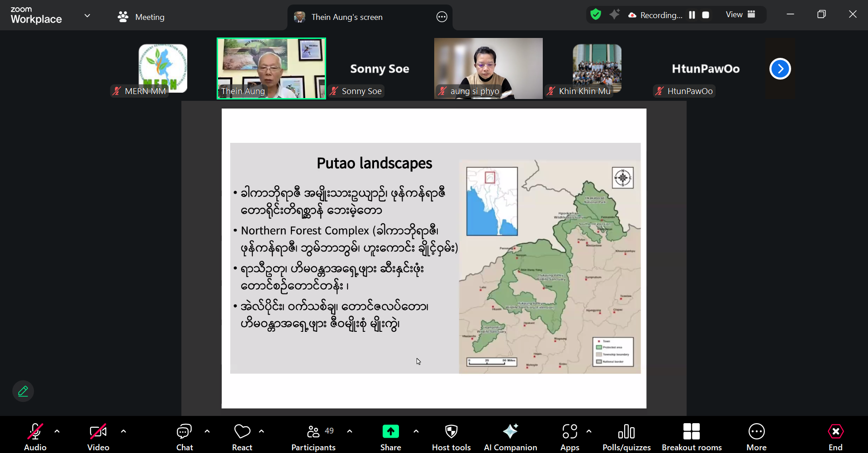Expand audio options arrow
868x453 pixels.
tap(57, 431)
